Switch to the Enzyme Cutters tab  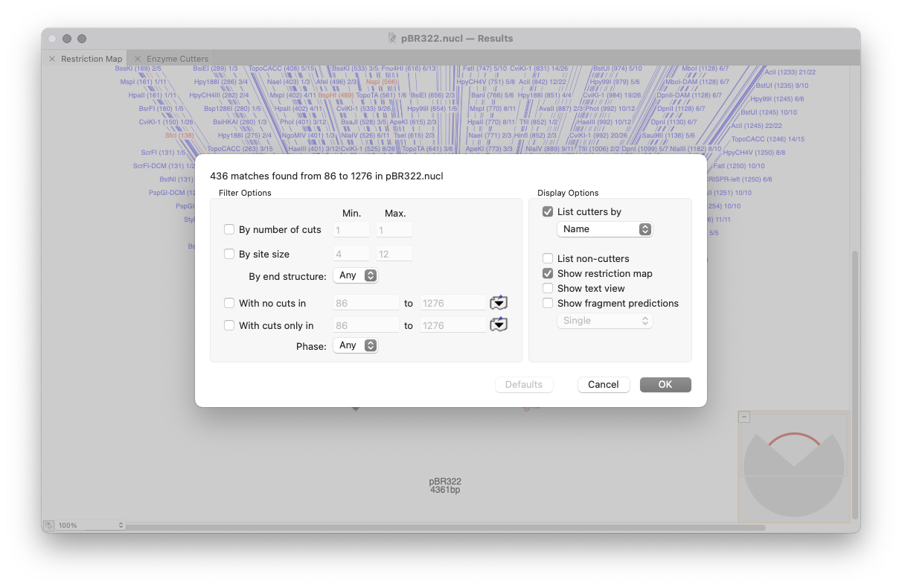tap(177, 59)
